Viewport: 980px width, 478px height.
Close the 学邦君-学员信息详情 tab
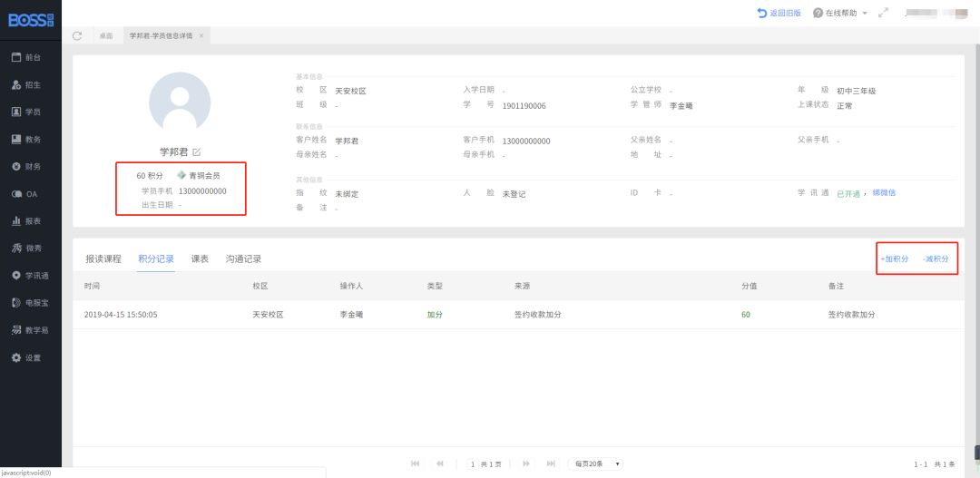[201, 35]
